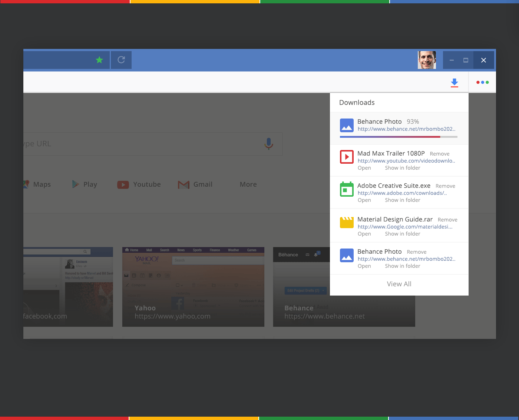The height and width of the screenshot is (420, 519).
Task: Open Mad Max Trailer 1080P download
Action: click(x=364, y=168)
